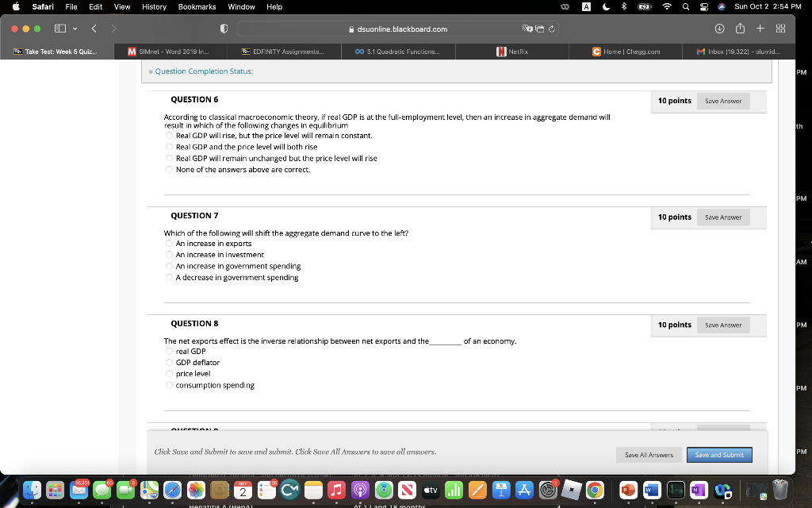
Task: Open Pages app in the dock
Action: [477, 489]
